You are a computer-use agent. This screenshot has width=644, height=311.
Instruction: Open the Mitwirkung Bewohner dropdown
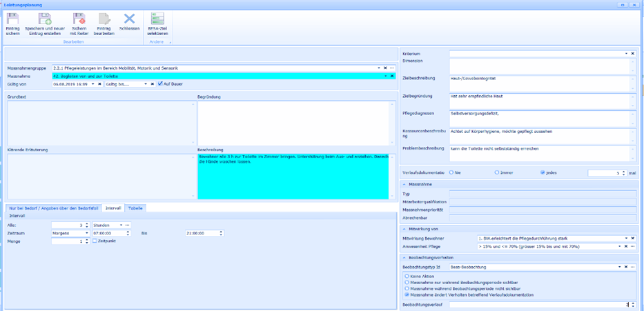625,237
